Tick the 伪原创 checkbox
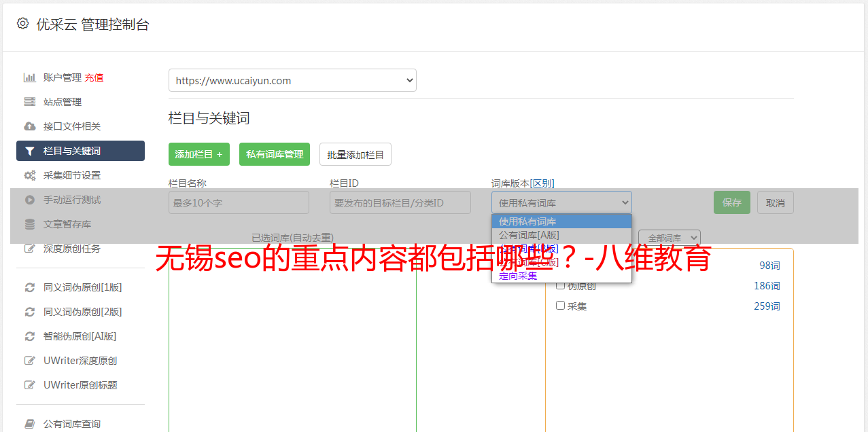This screenshot has width=868, height=432. point(561,285)
